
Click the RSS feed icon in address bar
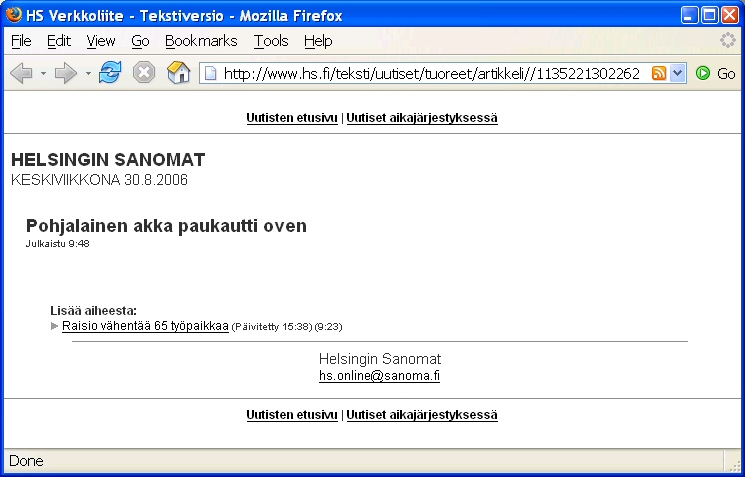point(659,74)
